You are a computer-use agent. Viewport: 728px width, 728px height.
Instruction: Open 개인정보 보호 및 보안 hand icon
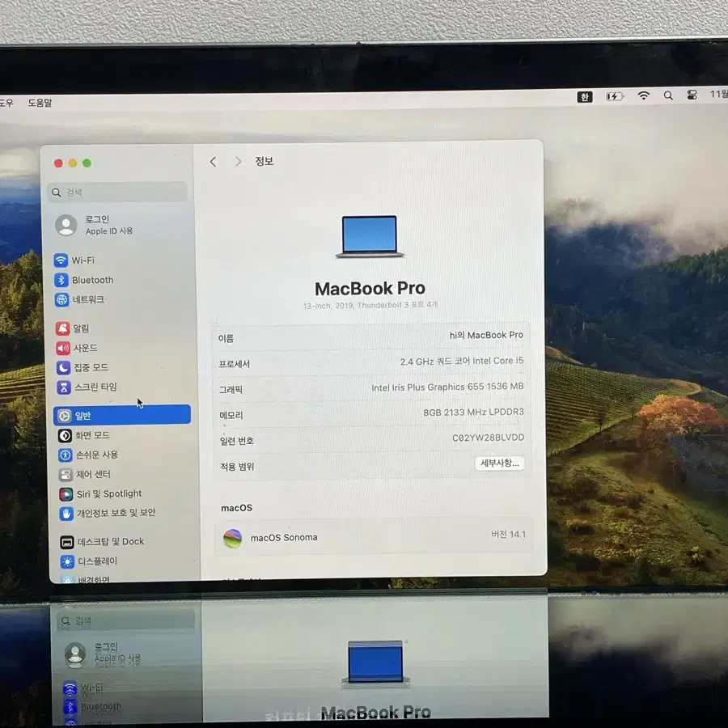tap(67, 514)
